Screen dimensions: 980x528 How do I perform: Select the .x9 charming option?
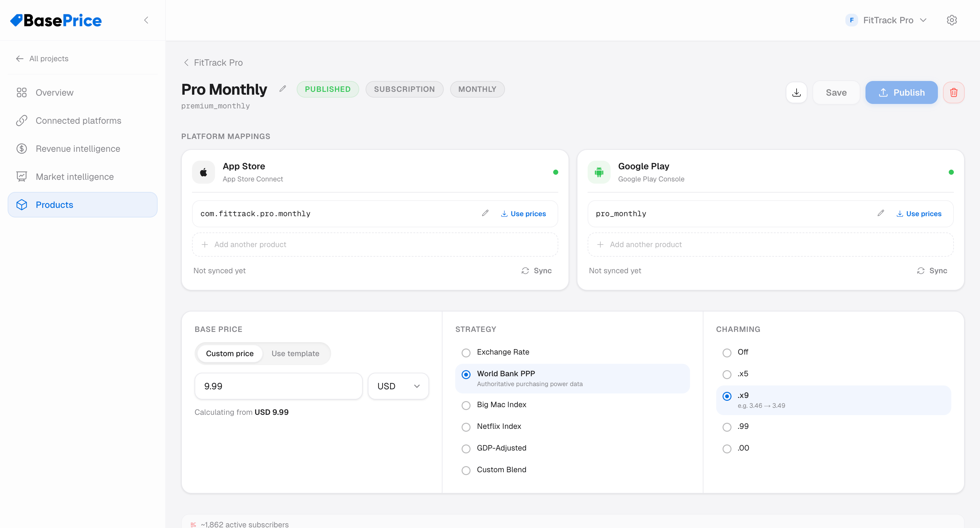click(834, 400)
